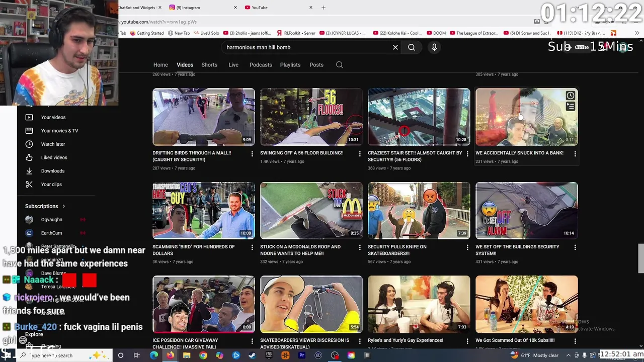The height and width of the screenshot is (362, 644).
Task: Play Rylee's and Yuriy's video thumbnail
Action: click(x=419, y=304)
